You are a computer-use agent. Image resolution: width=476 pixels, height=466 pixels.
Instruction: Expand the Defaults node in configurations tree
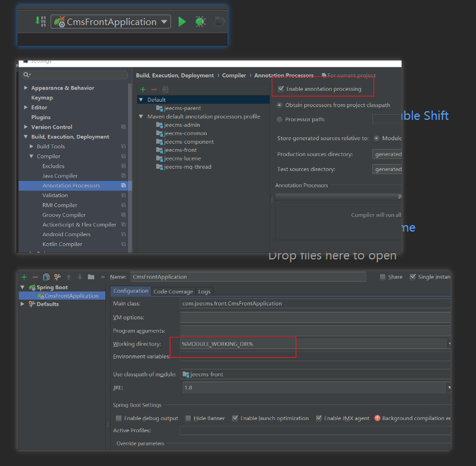[23, 304]
